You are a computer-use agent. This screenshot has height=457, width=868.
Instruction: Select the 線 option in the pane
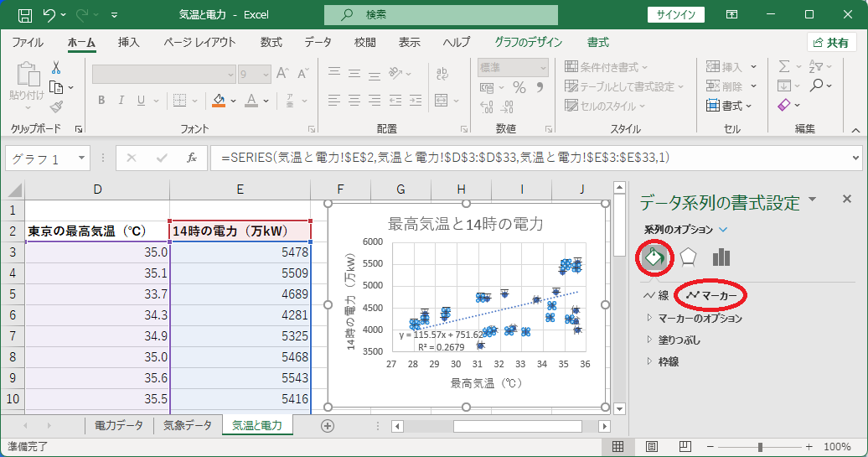coord(657,296)
